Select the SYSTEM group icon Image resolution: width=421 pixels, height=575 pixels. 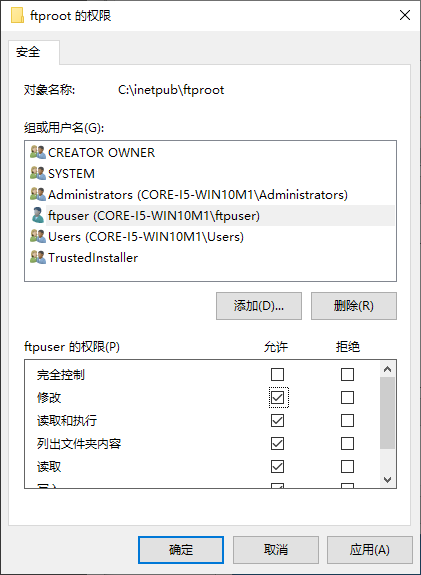38,173
